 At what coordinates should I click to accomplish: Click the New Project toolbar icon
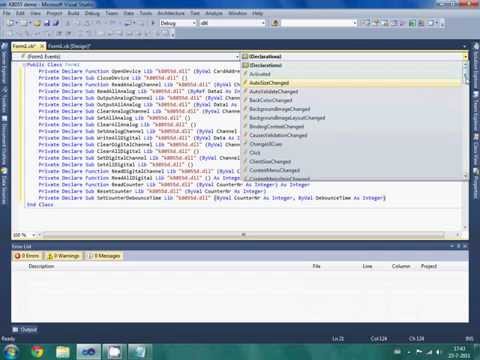[11, 23]
